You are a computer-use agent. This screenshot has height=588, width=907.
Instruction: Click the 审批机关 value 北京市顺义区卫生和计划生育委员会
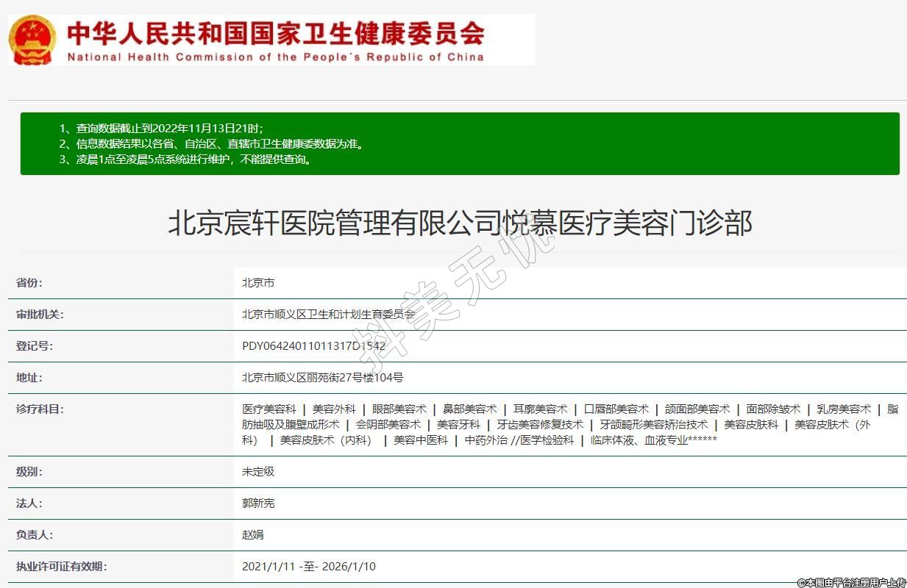pos(328,315)
